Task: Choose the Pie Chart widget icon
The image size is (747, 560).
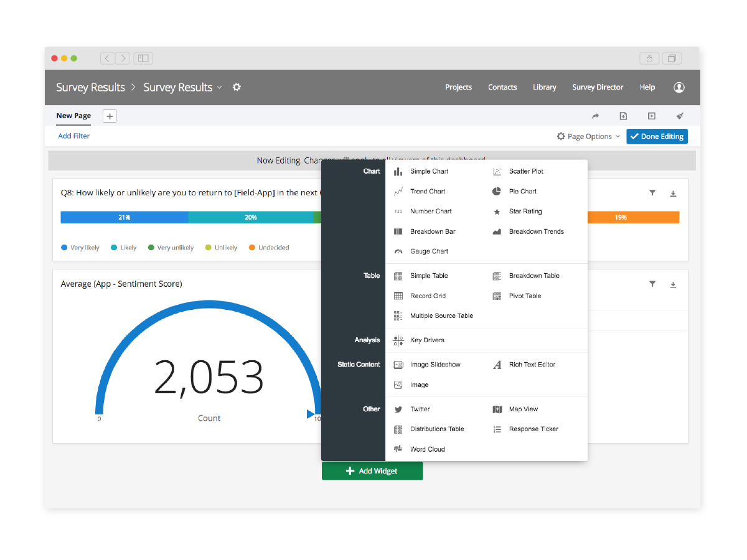Action: tap(497, 192)
